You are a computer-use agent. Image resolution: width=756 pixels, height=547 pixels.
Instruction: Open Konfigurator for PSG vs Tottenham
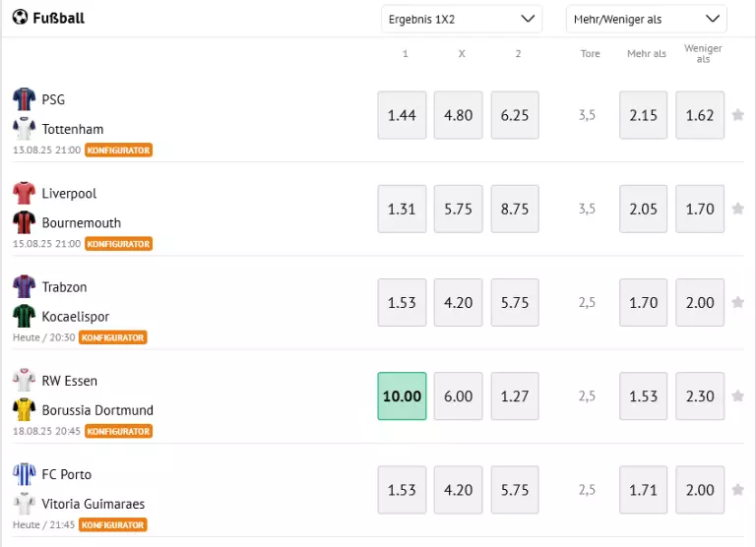(x=118, y=150)
